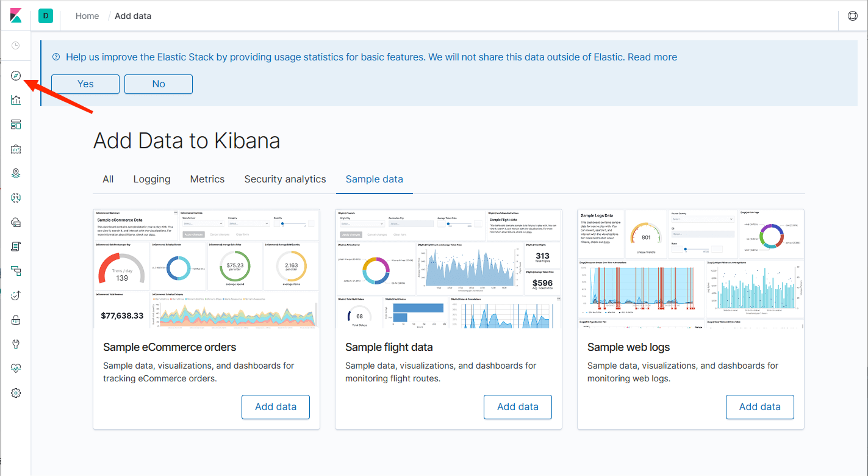868x476 pixels.
Task: Switch to the Security analytics tab
Action: pos(285,179)
